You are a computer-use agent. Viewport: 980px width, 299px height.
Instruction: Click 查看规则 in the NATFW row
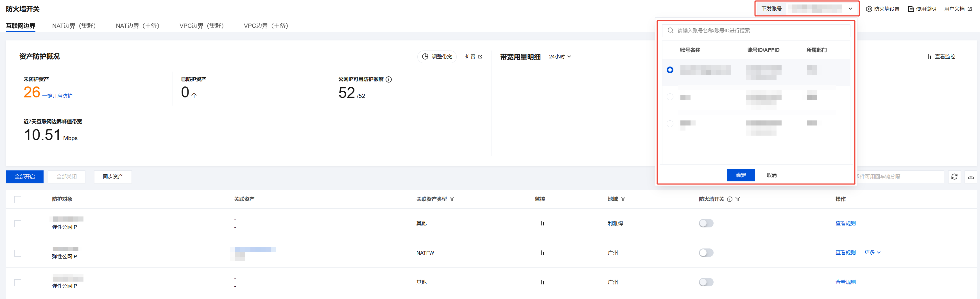[845, 253]
